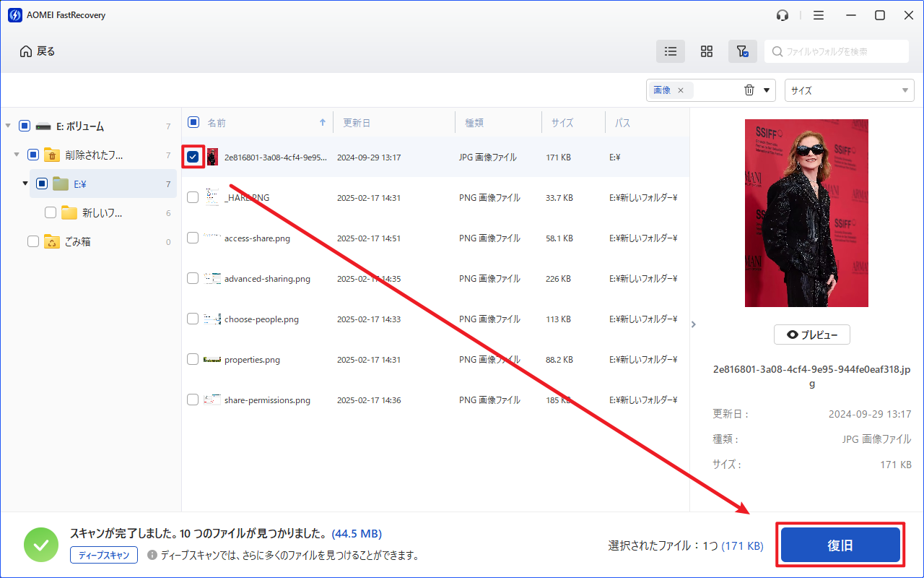The image size is (924, 578).
Task: Open the サイズ dropdown
Action: (x=850, y=90)
